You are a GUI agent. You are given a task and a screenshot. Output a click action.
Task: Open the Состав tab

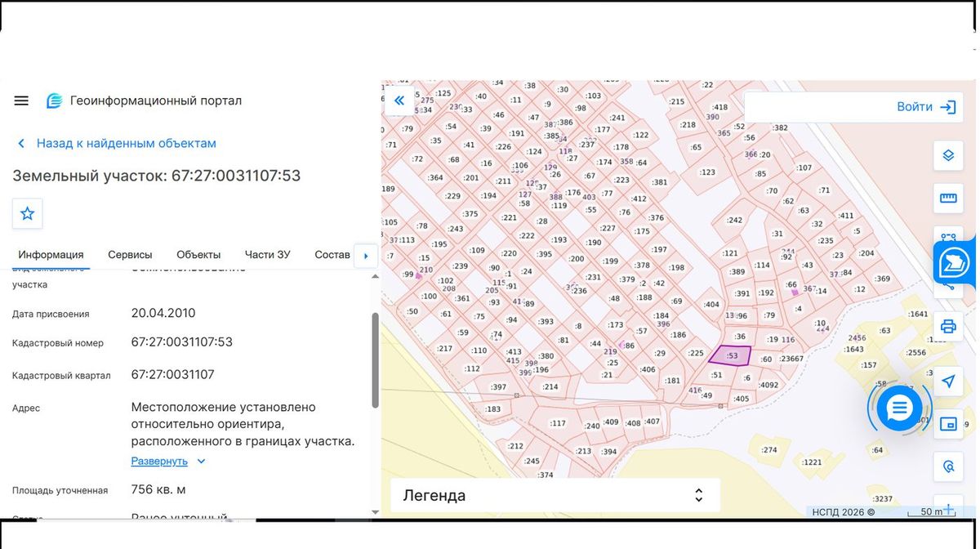point(332,255)
